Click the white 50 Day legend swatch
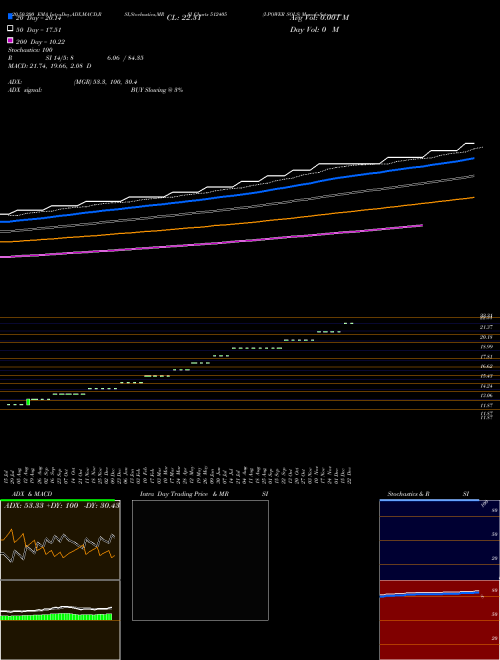Image resolution: width=500 pixels, height=660 pixels. 11,28
